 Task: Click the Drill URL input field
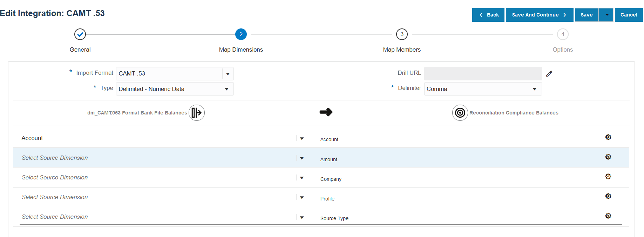coord(482,73)
